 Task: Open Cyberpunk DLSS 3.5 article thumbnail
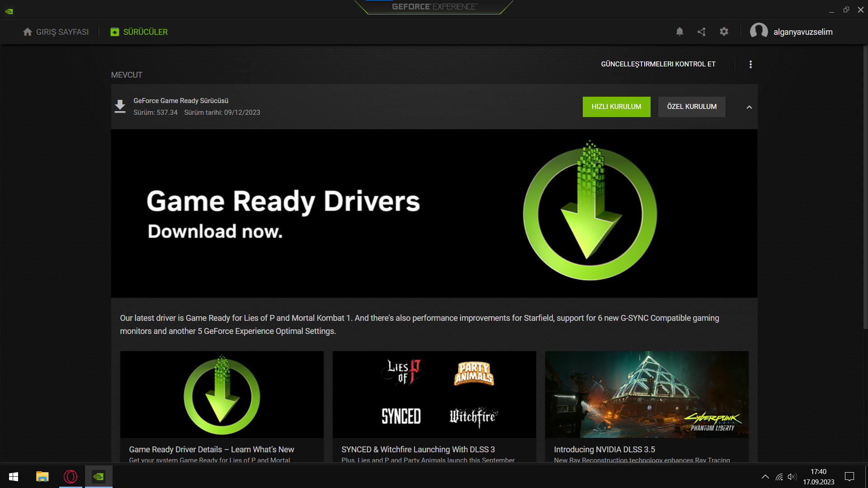point(646,394)
